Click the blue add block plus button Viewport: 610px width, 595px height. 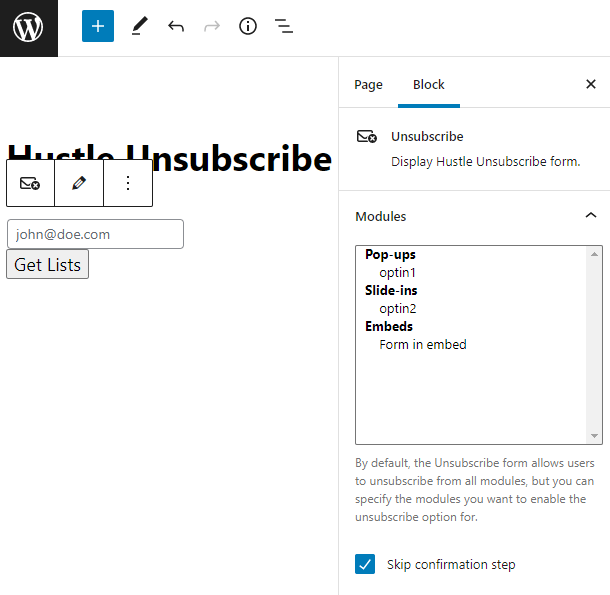click(98, 26)
